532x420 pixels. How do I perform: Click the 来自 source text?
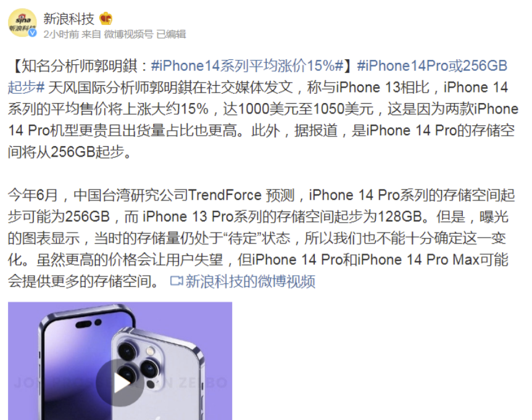click(x=91, y=35)
